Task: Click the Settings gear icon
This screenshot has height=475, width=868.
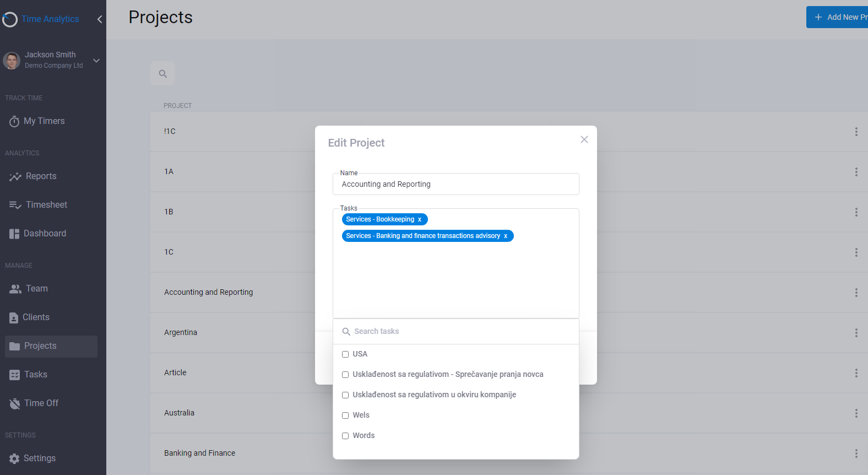Action: tap(14, 458)
